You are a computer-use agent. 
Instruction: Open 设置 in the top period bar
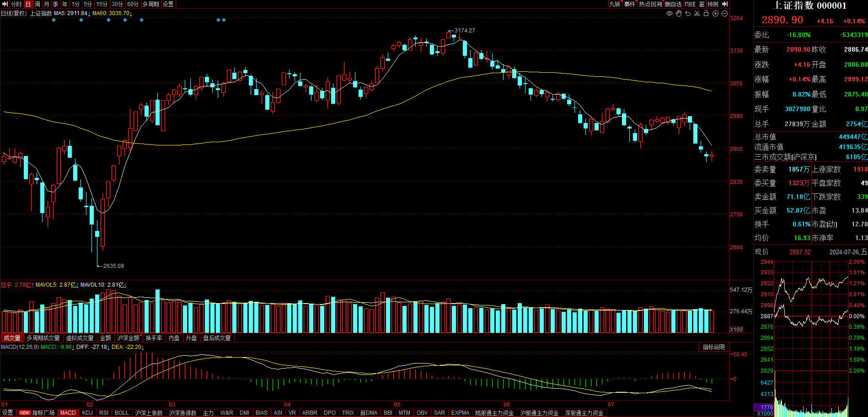168,4
